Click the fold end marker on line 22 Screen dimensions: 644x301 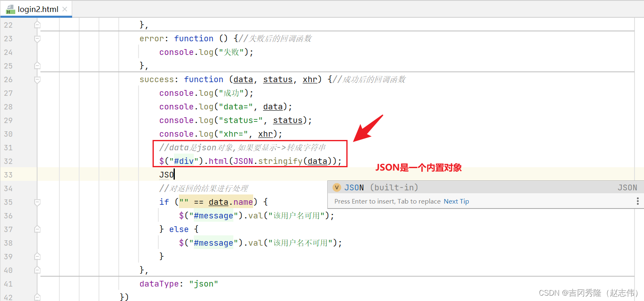click(x=38, y=25)
